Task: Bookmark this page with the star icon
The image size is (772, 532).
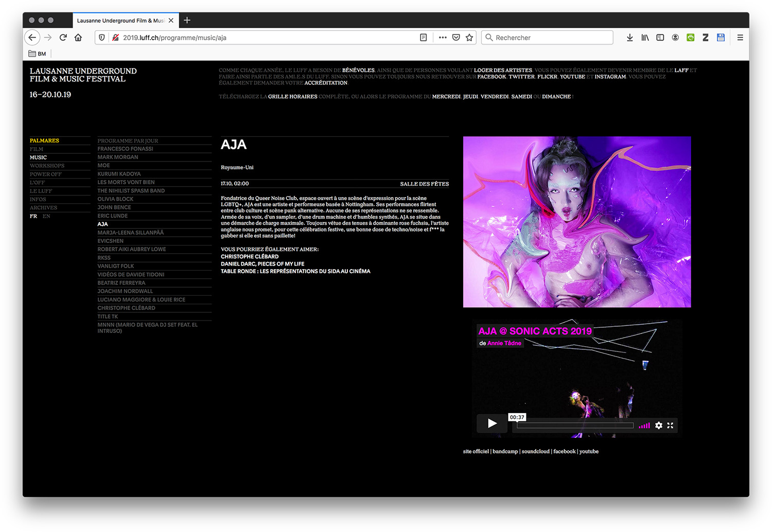Action: pos(469,38)
